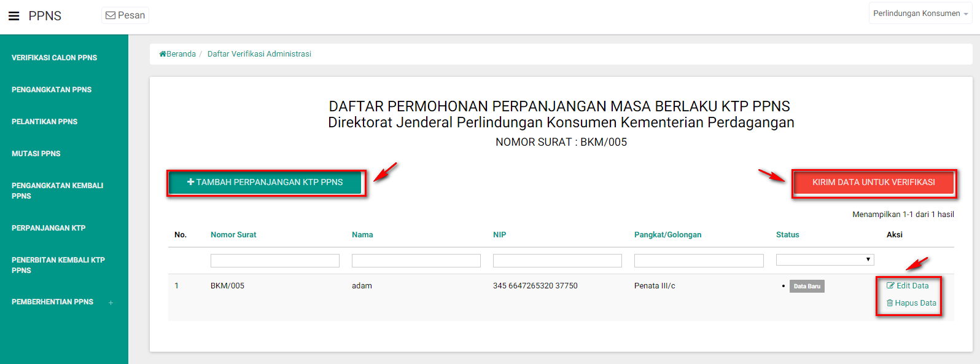Open the Pesan messages button
This screenshot has height=364, width=980.
point(125,15)
